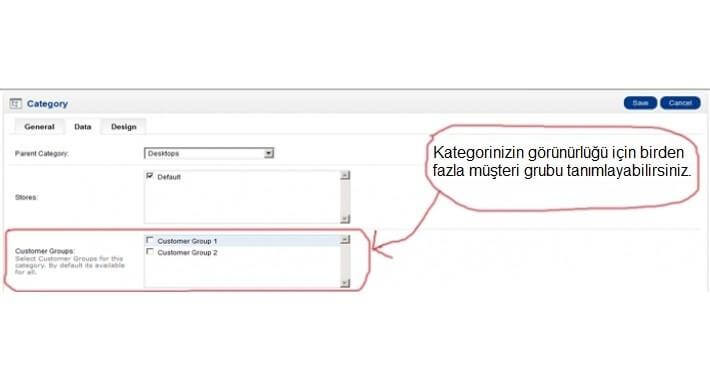Click the Stores label

[26, 197]
